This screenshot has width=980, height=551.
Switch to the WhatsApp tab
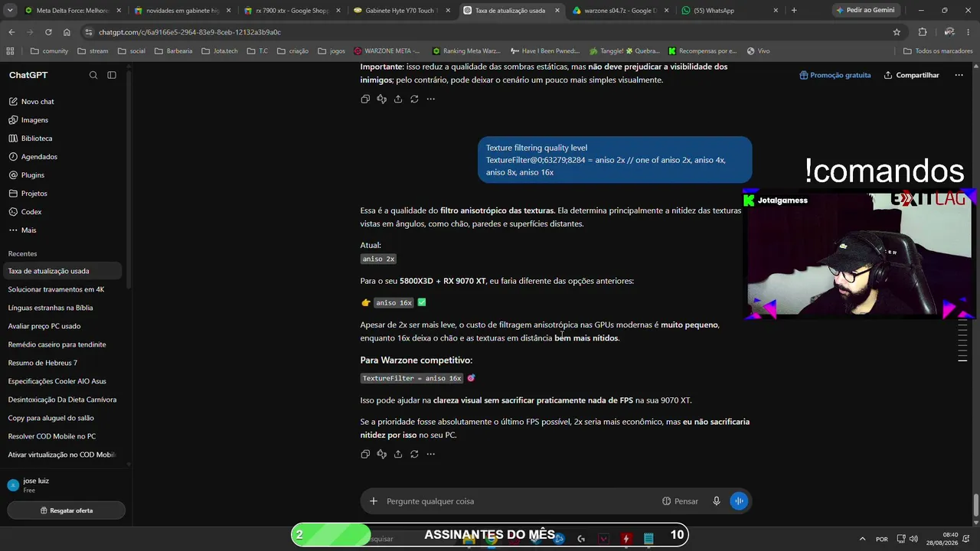730,11
